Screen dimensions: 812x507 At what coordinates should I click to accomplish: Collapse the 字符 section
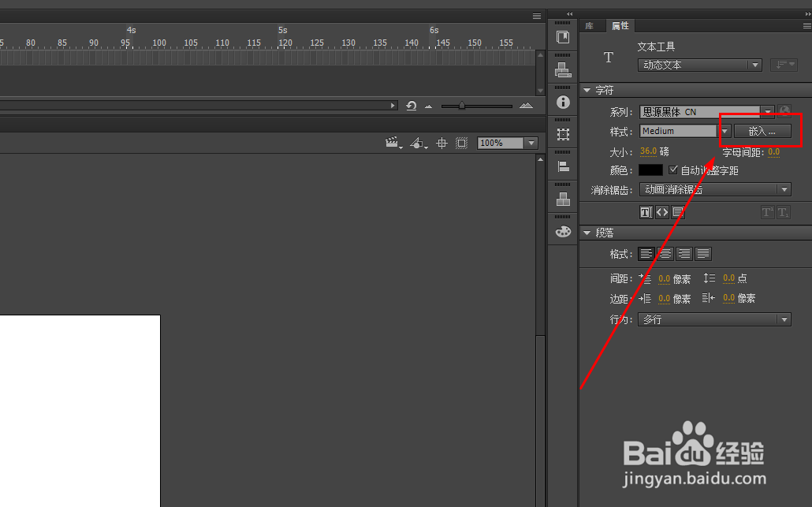coord(587,90)
